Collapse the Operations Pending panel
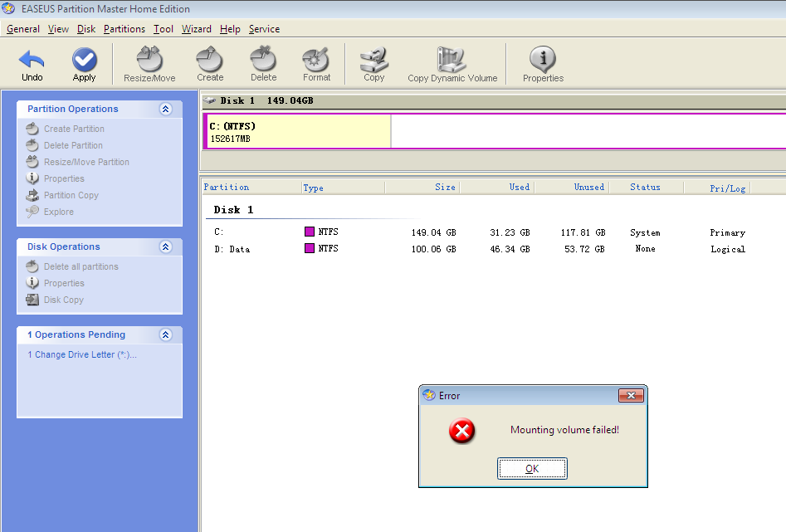Screen dimensions: 786x532 click(x=165, y=334)
